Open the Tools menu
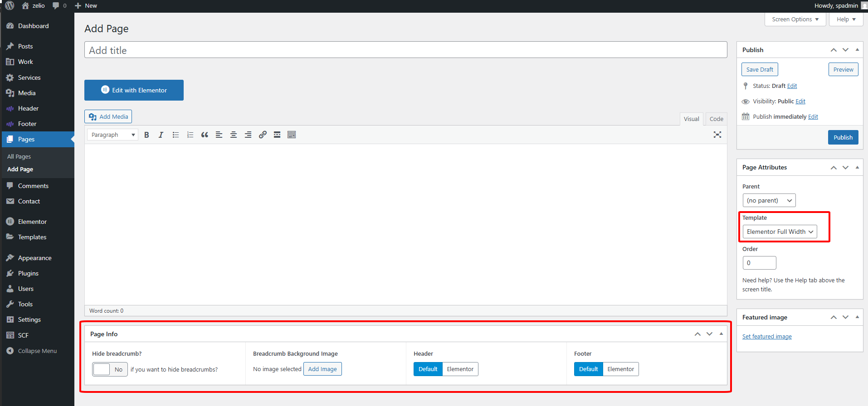This screenshot has width=868, height=406. (x=38, y=304)
